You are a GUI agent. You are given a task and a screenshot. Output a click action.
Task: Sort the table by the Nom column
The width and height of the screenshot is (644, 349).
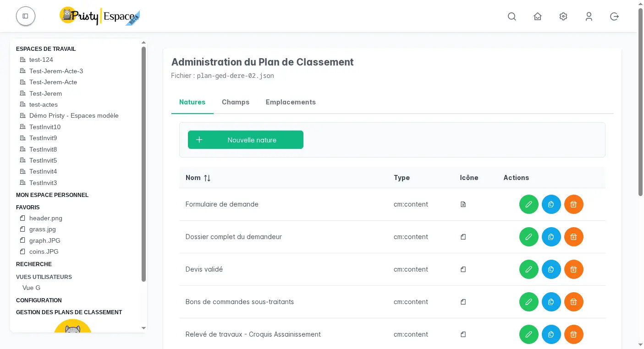(198, 178)
